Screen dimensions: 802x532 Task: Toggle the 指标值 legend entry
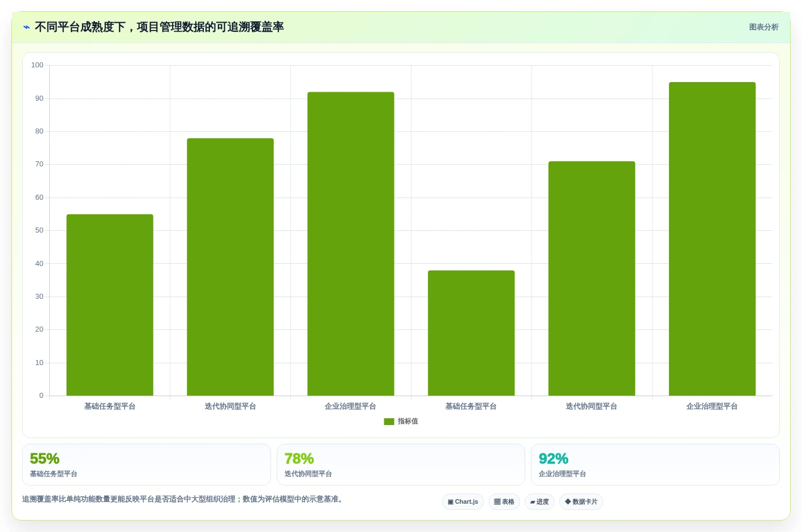401,422
